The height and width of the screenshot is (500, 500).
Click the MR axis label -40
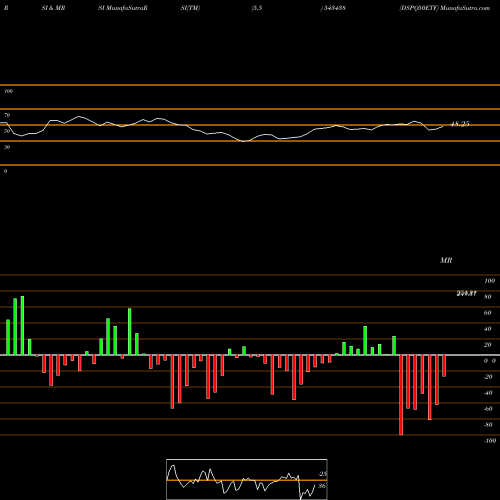coord(488,393)
